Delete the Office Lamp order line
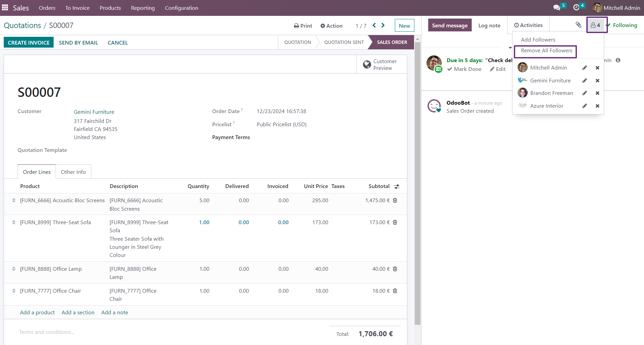The image size is (644, 345). click(x=395, y=269)
